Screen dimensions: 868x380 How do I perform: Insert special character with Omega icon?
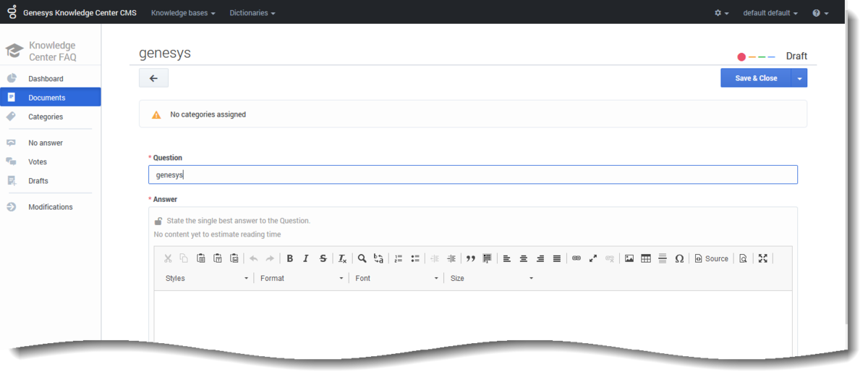coord(679,258)
